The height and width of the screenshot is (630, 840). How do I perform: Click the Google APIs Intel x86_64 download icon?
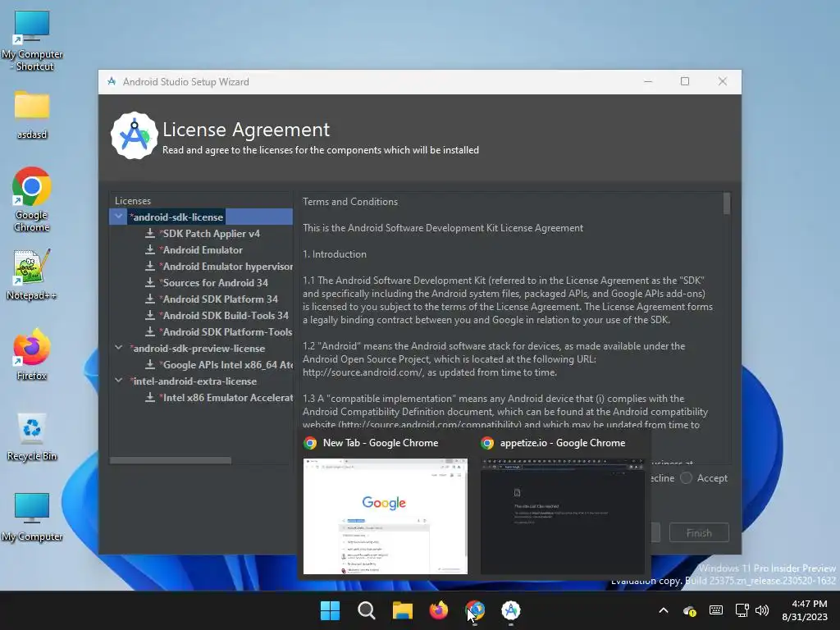click(150, 364)
